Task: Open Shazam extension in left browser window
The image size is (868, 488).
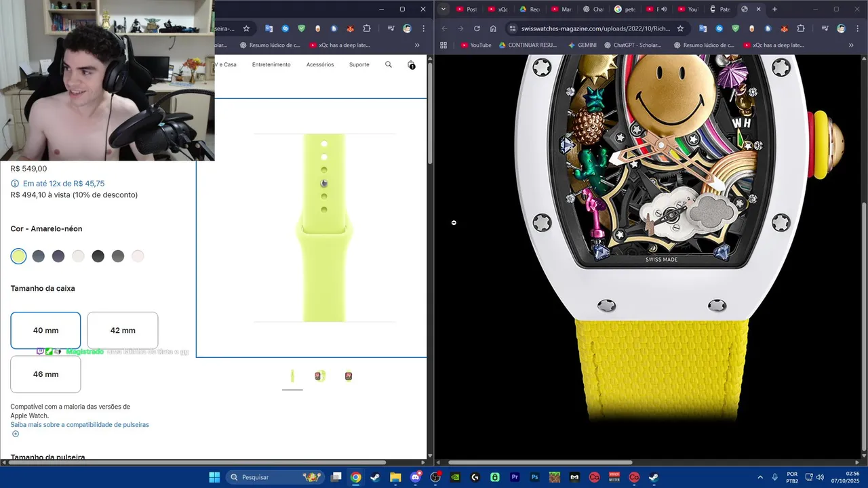Action: [x=285, y=28]
